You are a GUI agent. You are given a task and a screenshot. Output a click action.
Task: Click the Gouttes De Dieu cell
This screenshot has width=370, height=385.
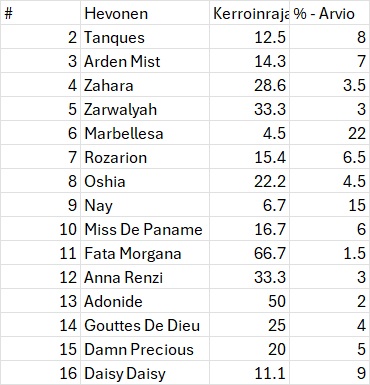click(x=145, y=325)
